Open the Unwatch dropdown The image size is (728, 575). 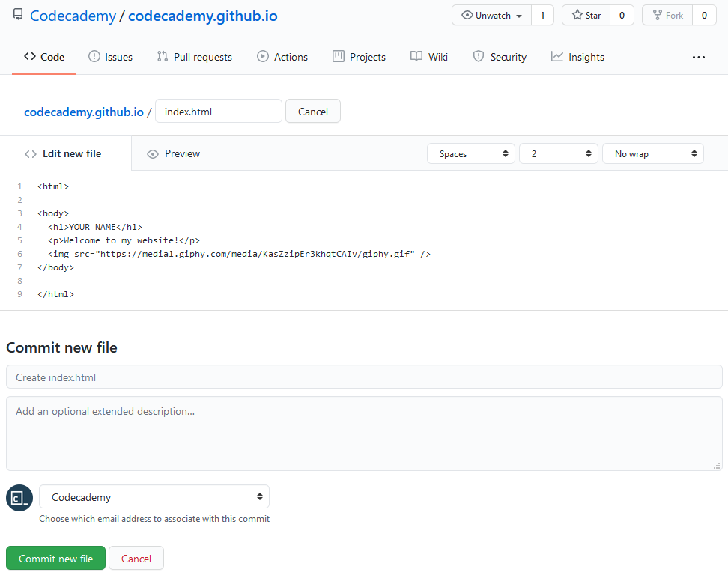(x=491, y=15)
